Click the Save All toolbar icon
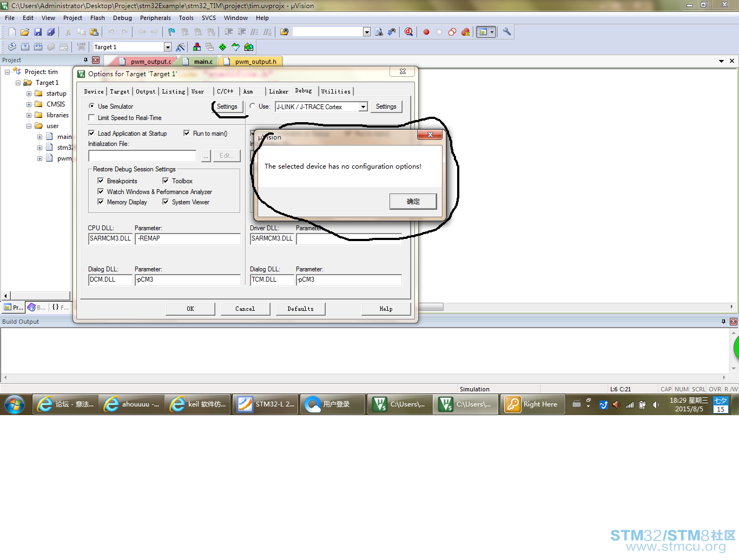The height and width of the screenshot is (560, 739). (51, 32)
